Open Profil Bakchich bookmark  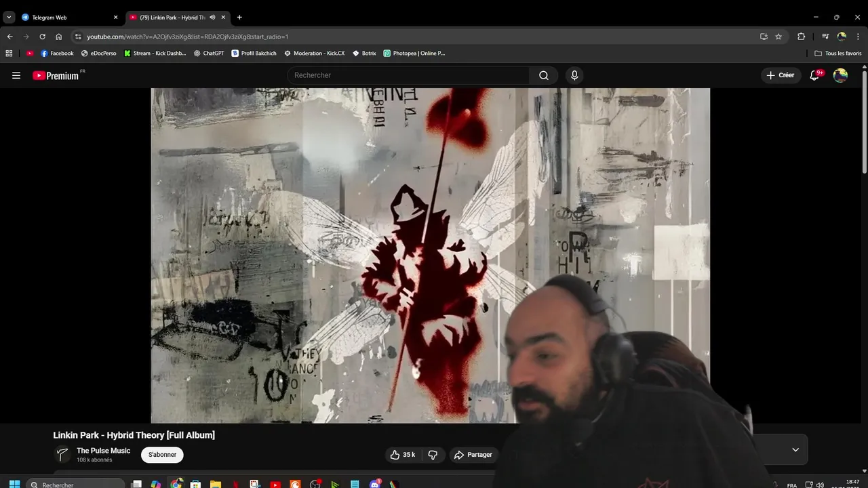[254, 53]
